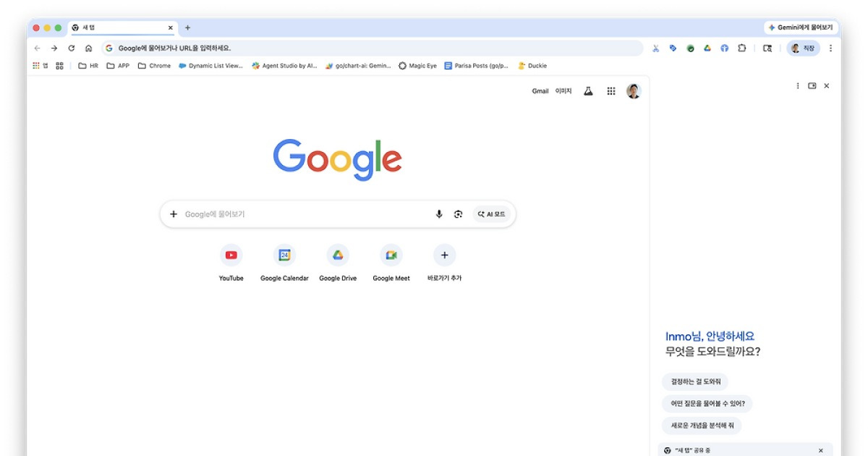The width and height of the screenshot is (868, 456).
Task: Start voice search with microphone
Action: [x=438, y=214]
